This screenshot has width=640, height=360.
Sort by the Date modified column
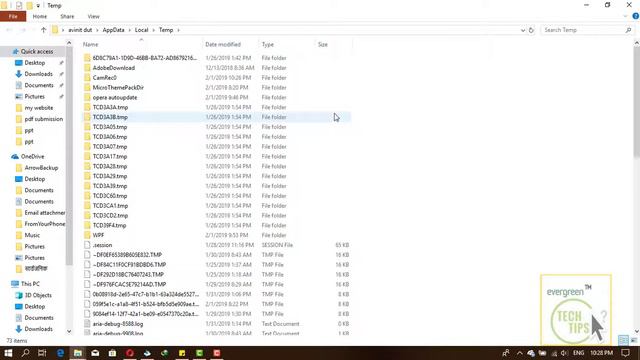click(x=223, y=44)
